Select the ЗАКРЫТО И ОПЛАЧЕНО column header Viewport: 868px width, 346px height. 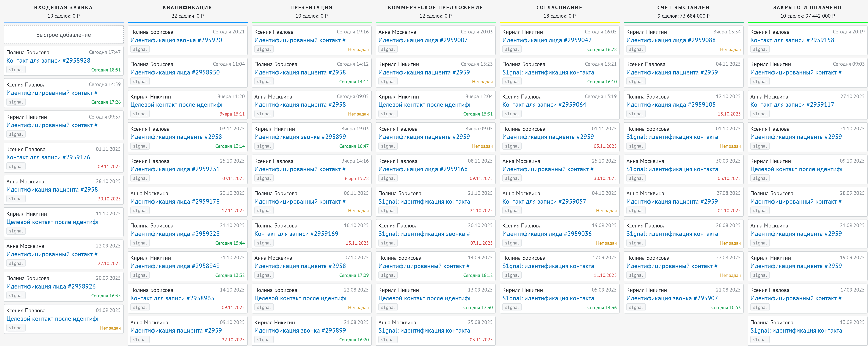[x=807, y=7]
